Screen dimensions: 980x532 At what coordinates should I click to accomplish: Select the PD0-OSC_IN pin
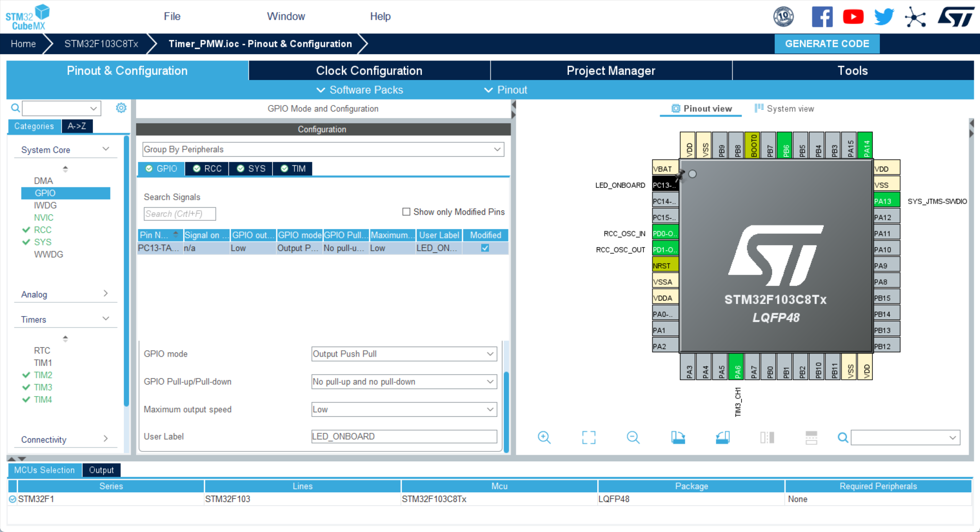(665, 233)
